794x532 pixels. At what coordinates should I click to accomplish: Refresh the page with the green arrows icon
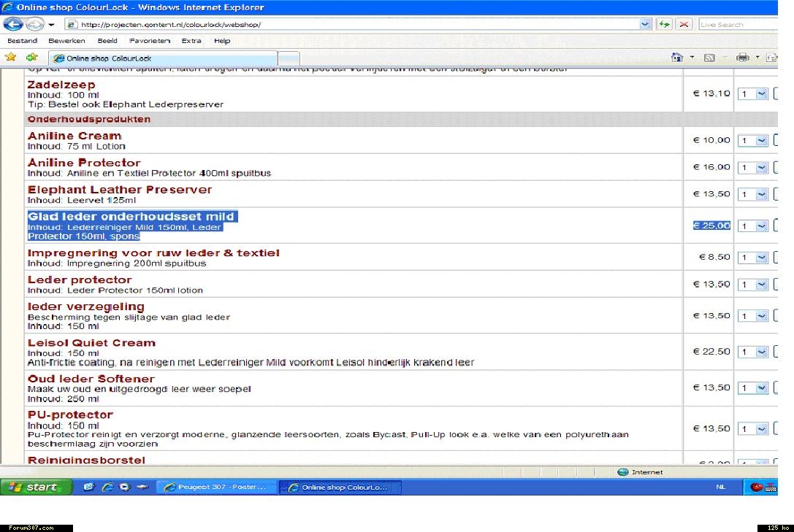click(664, 24)
